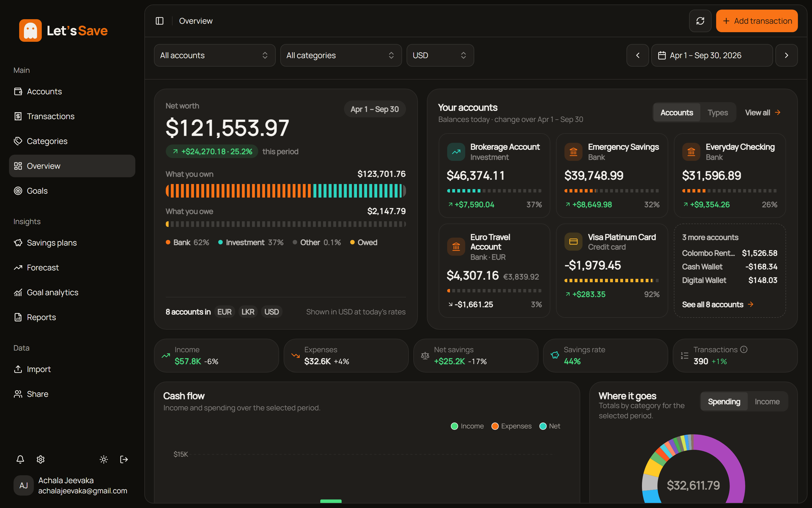Open Forecast in sidebar
812x508 pixels.
coord(72,268)
